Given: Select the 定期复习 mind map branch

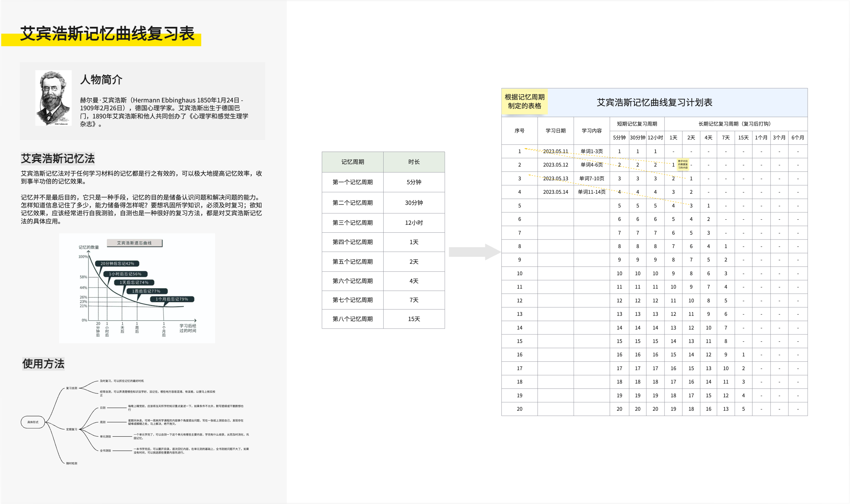Looking at the screenshot, I should tap(72, 429).
